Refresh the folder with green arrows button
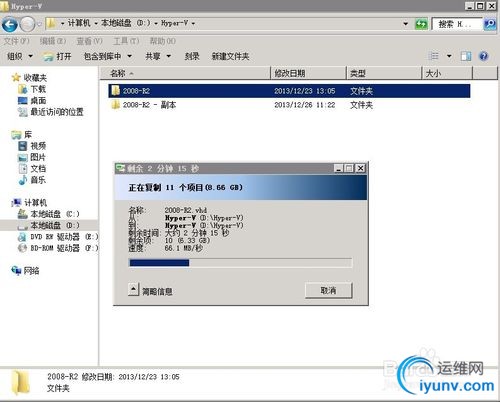Image resolution: width=500 pixels, height=402 pixels. coord(421,24)
